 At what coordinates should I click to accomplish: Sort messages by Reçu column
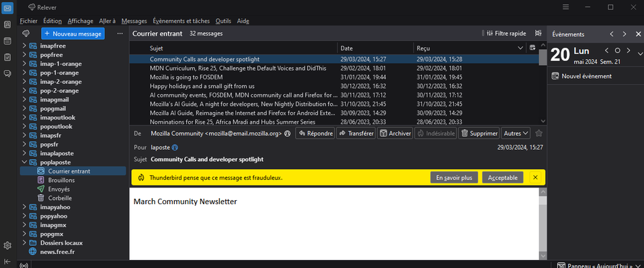[x=469, y=48]
